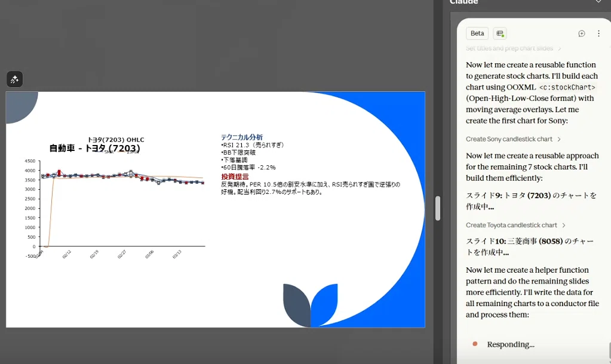
Task: Expand 'Create Sony candlestick chart' step
Action: [513, 139]
